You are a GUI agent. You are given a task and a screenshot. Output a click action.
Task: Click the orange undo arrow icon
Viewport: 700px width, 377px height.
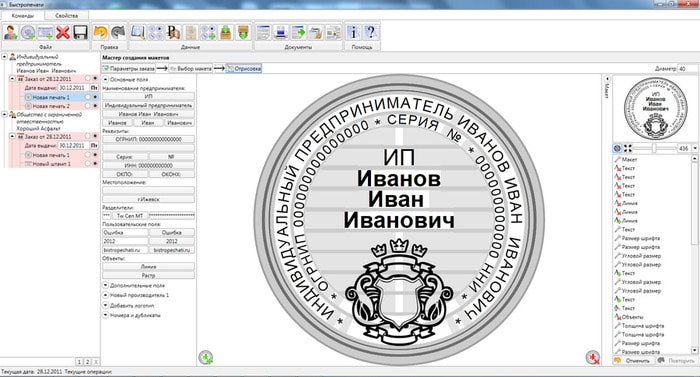click(100, 33)
